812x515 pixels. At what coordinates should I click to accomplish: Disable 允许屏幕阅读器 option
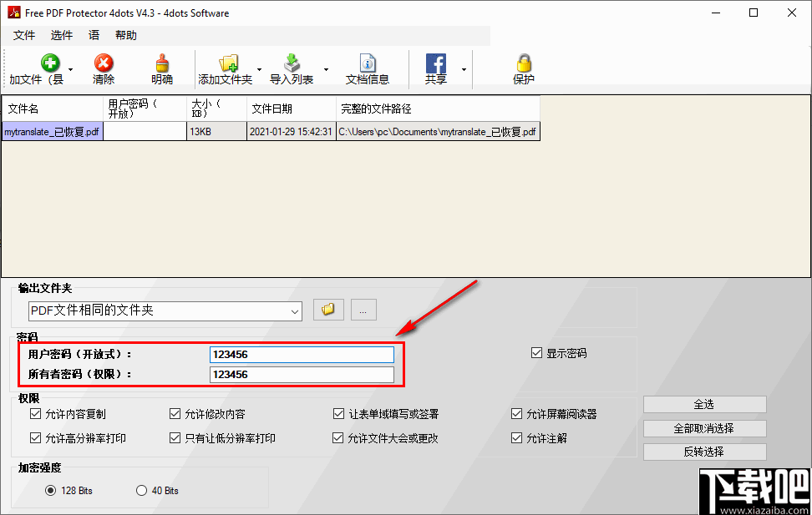pos(517,413)
